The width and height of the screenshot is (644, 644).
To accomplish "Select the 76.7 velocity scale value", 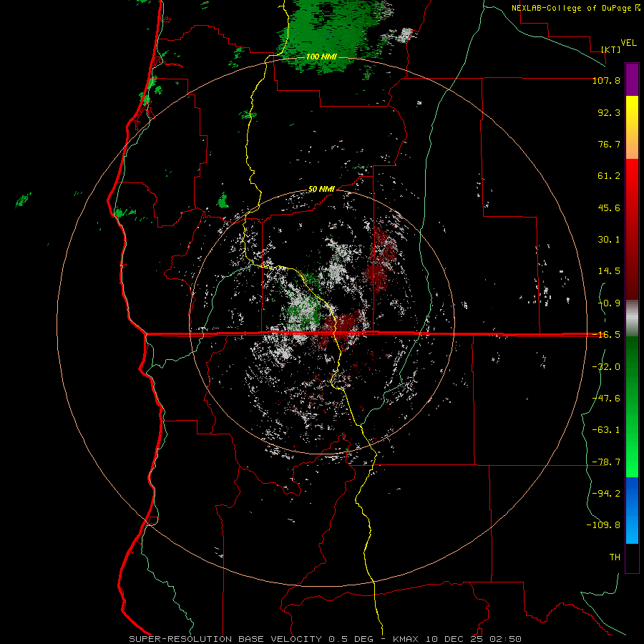I will 609,144.
